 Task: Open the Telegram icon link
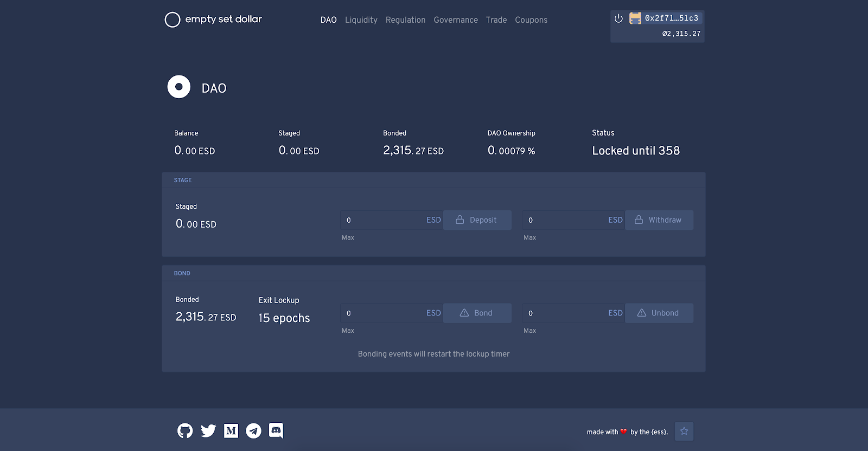(x=253, y=431)
